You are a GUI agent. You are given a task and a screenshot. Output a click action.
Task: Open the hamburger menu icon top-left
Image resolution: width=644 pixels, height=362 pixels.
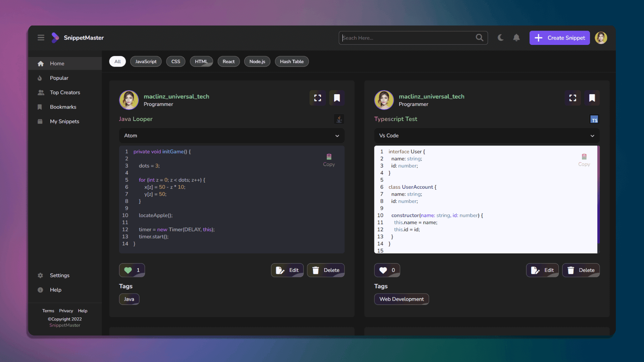41,38
